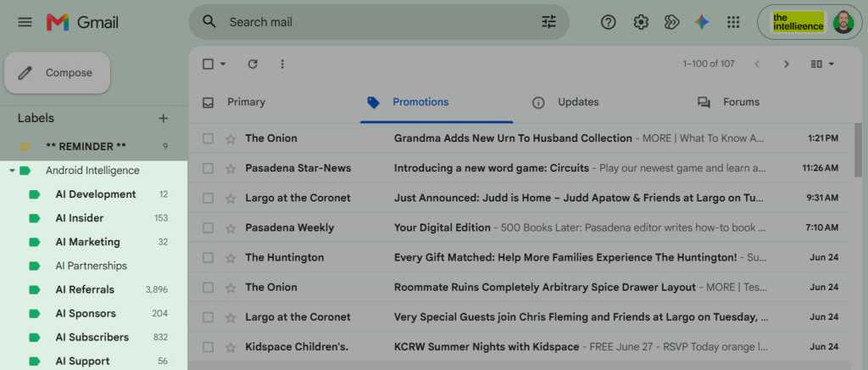Click the search magnifier icon
Viewport: 868px width, 370px height.
[209, 22]
